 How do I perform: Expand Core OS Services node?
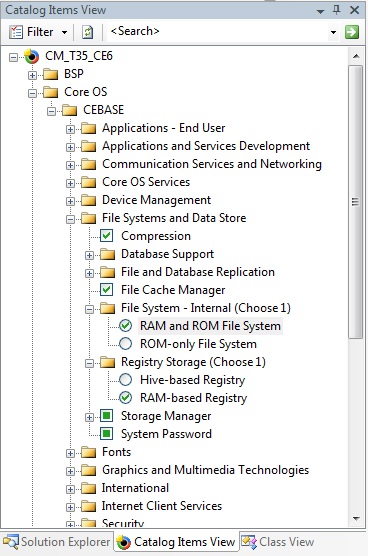(x=70, y=183)
